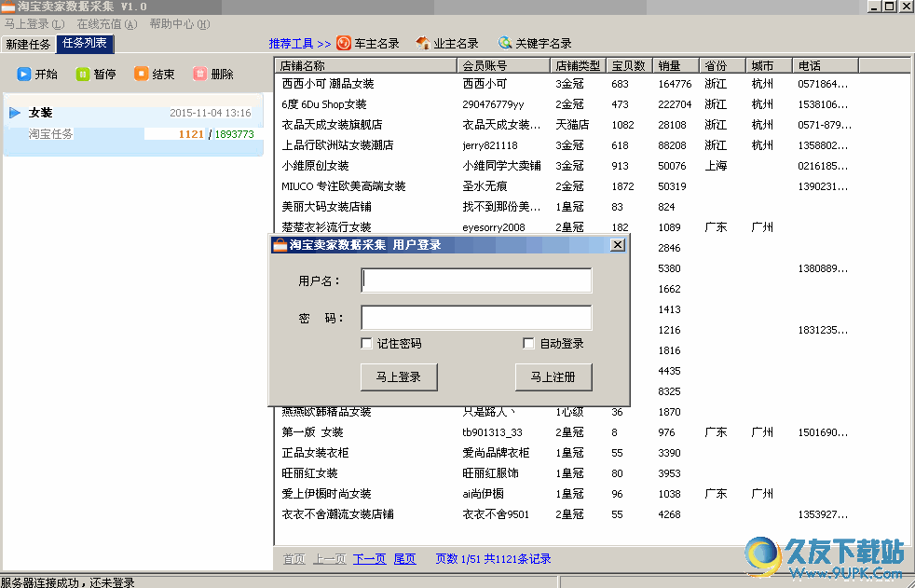Open the 关键字名录 search icon
The width and height of the screenshot is (915, 588).
505,43
